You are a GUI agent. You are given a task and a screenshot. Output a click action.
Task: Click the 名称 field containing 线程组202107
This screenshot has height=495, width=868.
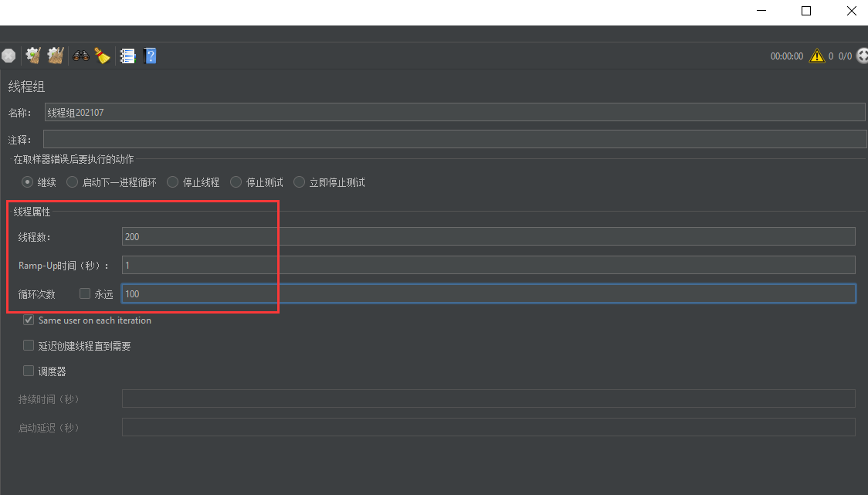[x=455, y=113]
